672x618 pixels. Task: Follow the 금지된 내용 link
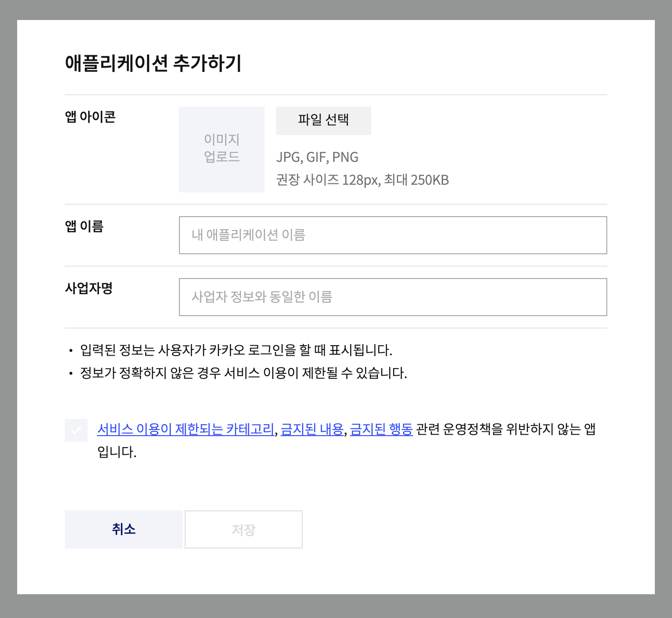[312, 429]
